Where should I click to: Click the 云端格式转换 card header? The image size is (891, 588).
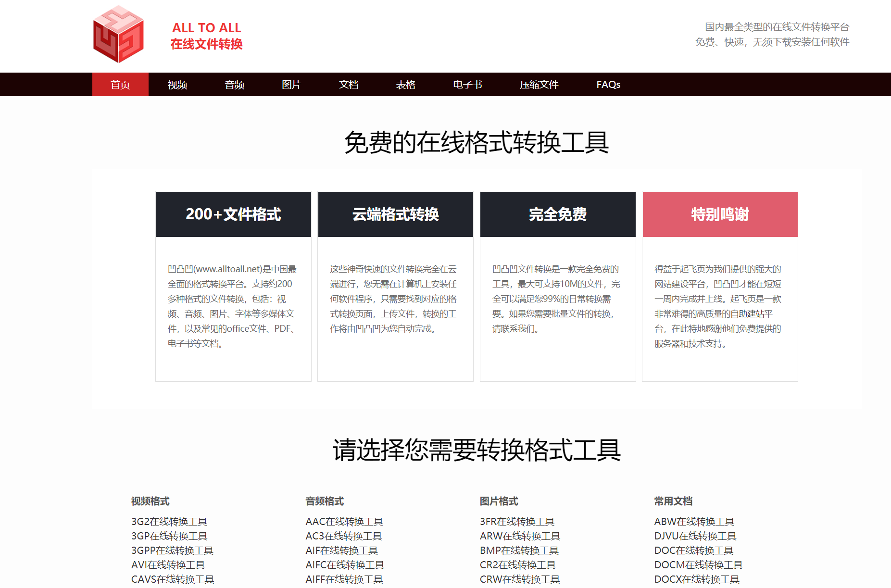point(396,214)
